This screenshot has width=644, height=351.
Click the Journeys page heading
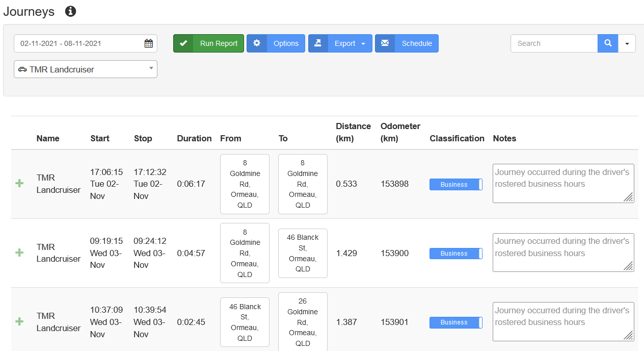pos(29,12)
